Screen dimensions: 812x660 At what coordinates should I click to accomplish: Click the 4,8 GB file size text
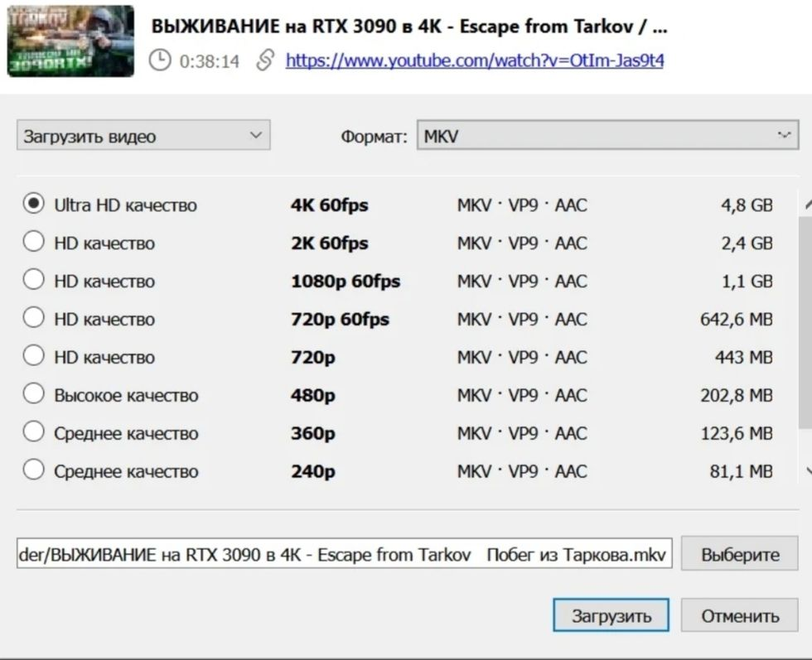(x=747, y=205)
